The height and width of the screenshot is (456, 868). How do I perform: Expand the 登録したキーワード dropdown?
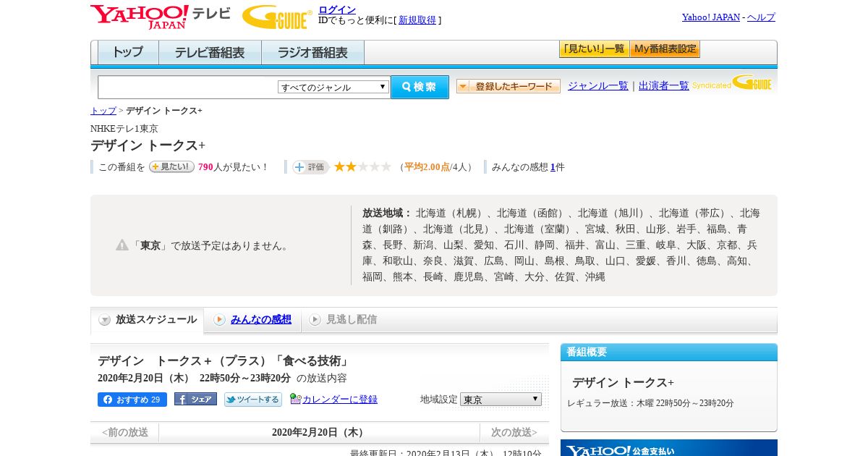coord(509,86)
